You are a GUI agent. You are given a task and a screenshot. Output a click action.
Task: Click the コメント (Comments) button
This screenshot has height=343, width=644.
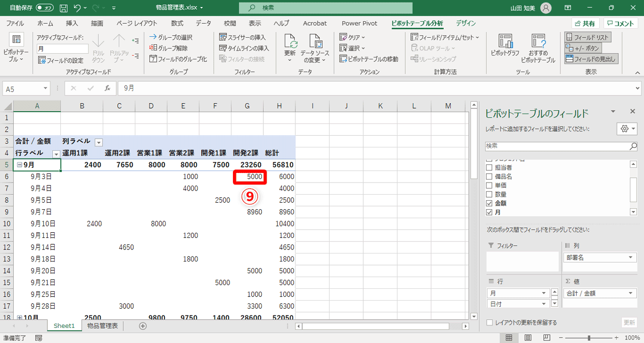pos(621,24)
